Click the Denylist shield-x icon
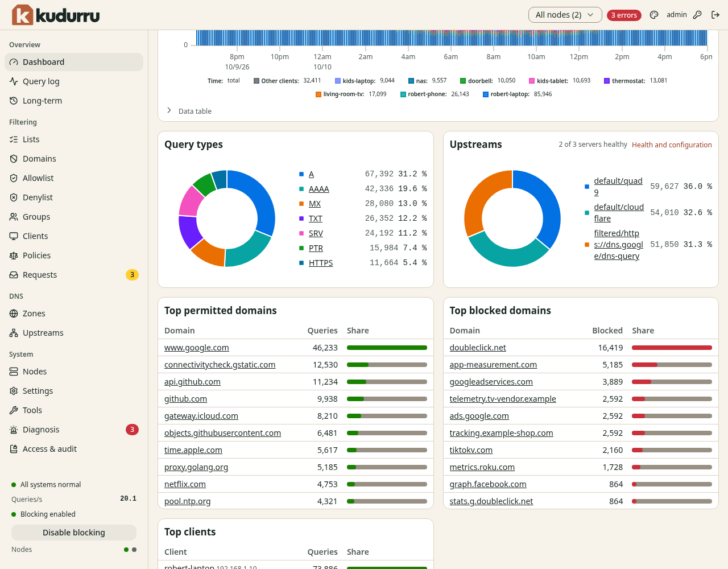728x569 pixels. [14, 197]
